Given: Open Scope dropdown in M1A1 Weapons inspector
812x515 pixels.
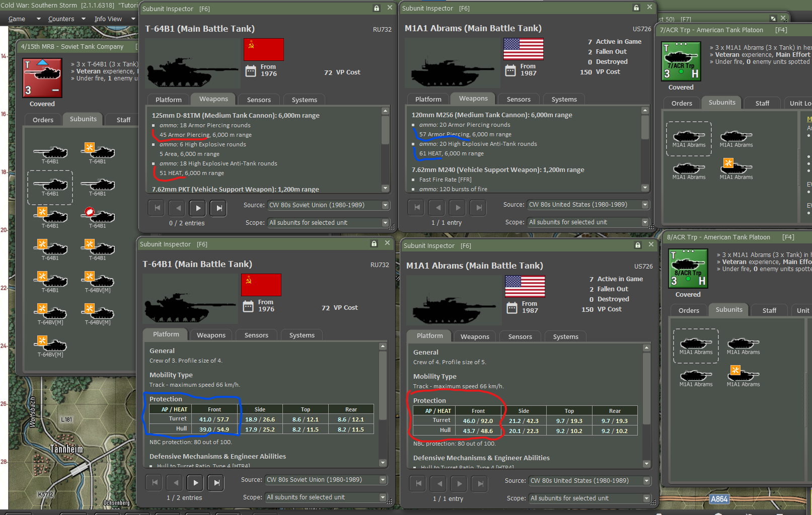Looking at the screenshot, I should point(588,222).
